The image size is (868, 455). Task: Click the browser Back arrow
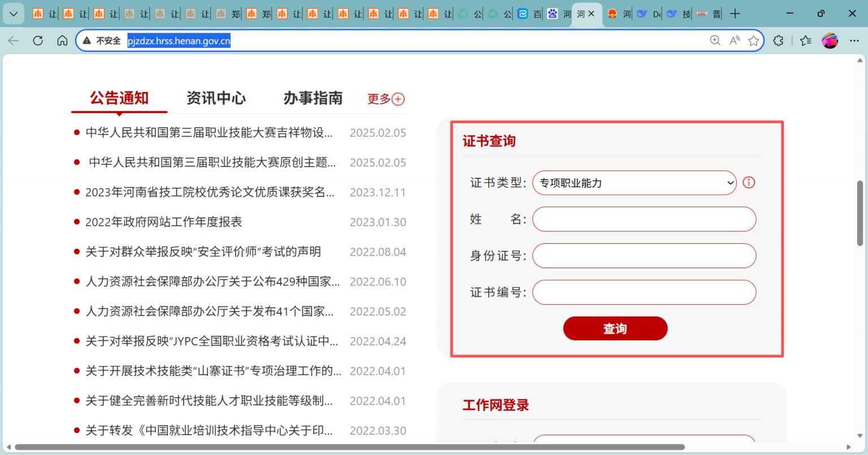pos(14,41)
